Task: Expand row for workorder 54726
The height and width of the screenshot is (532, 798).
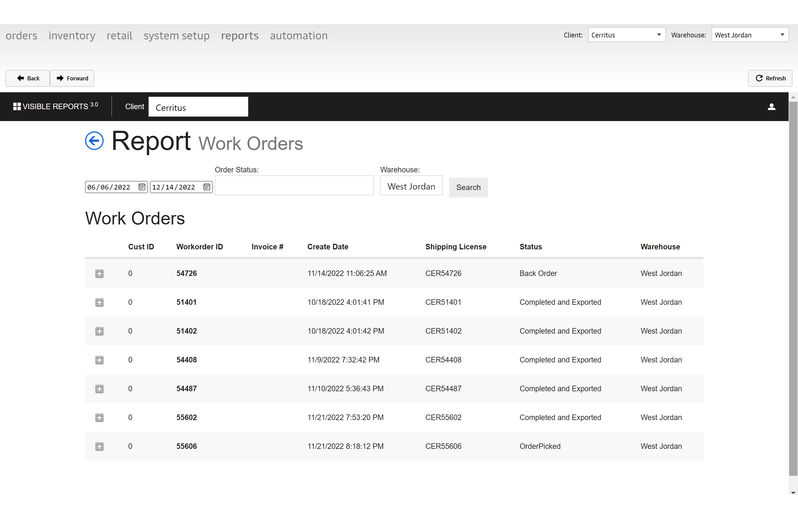Action: 99,273
